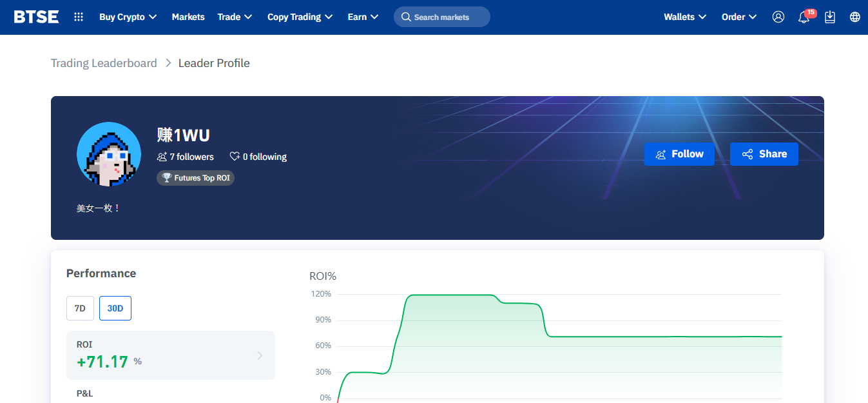
Task: Open the user account profile icon
Action: [778, 17]
